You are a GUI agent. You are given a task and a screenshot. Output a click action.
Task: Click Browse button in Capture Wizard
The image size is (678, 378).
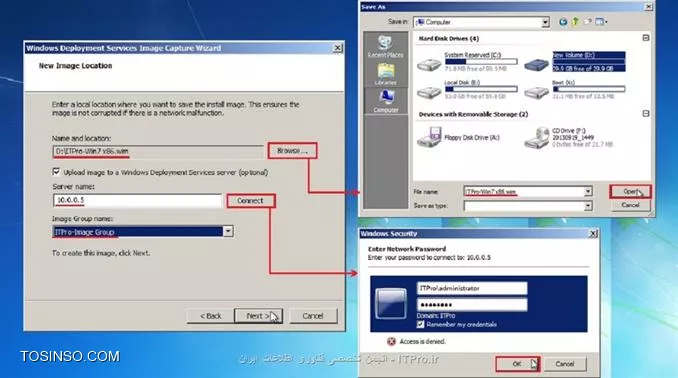(x=292, y=151)
